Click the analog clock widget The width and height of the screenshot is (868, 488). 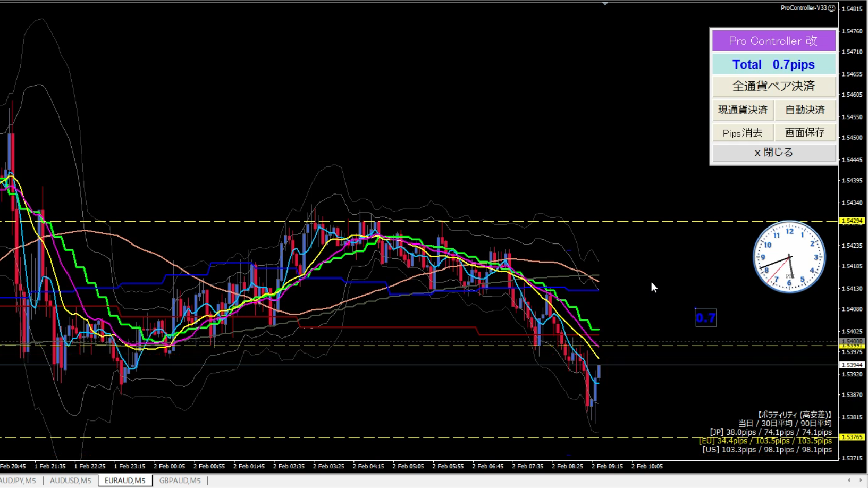[x=789, y=257]
